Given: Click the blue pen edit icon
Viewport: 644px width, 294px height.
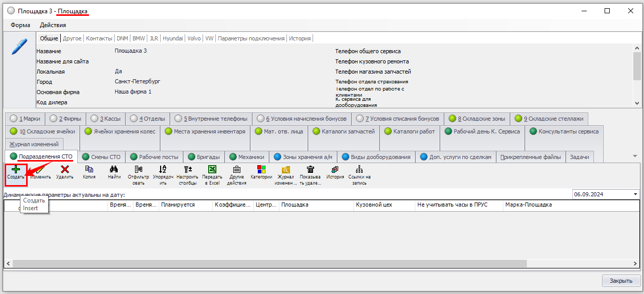Looking at the screenshot, I should point(19,47).
